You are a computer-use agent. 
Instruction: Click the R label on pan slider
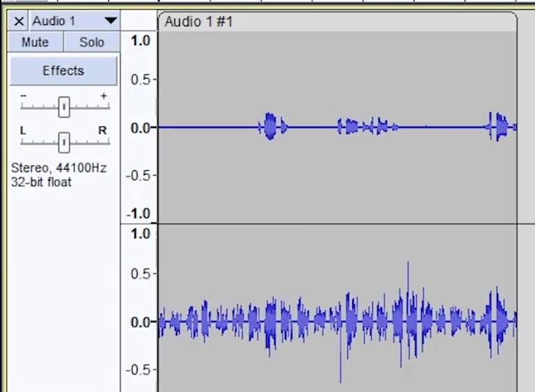(x=103, y=130)
